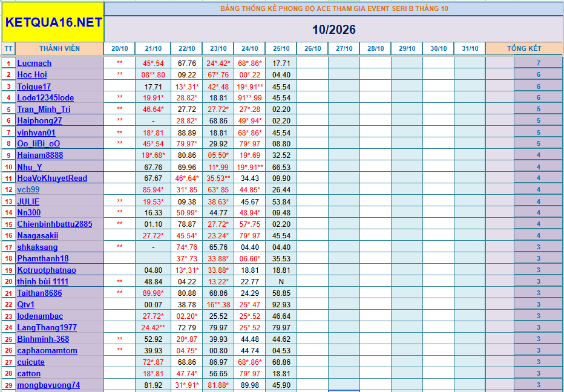Viewport: 564px width, 392px height.
Task: Open the JULIE member link
Action: pos(28,202)
